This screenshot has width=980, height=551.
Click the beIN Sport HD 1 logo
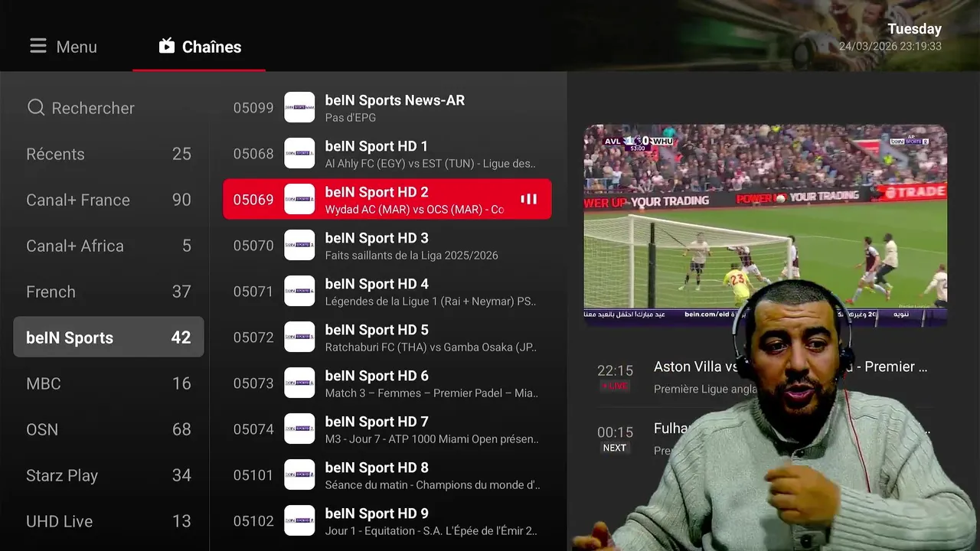click(299, 154)
